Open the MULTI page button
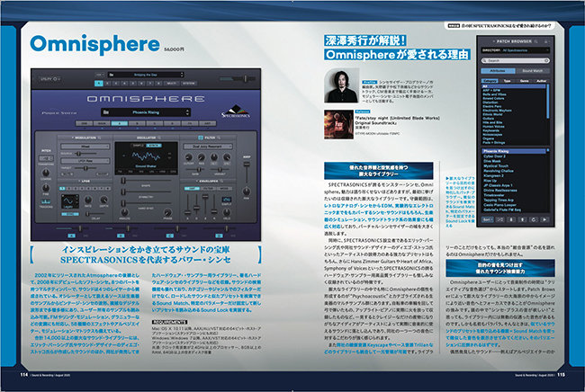 pos(171,84)
